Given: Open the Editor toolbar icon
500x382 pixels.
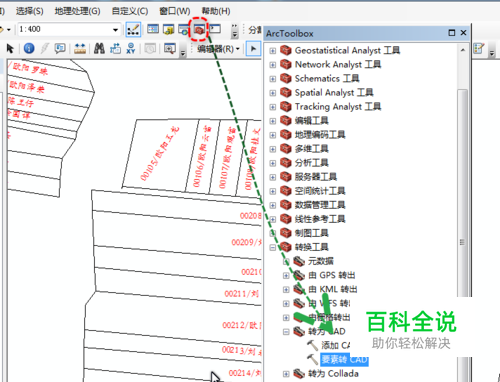Looking at the screenshot, I should coord(133,30).
